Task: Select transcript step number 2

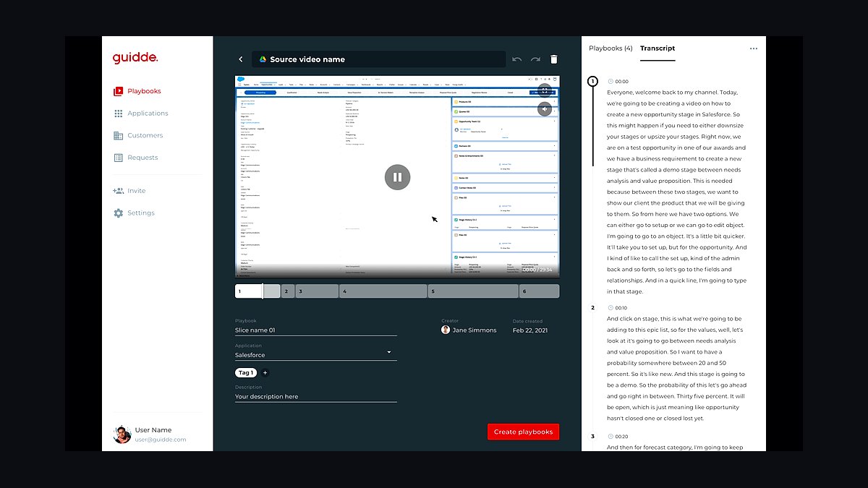Action: click(593, 308)
